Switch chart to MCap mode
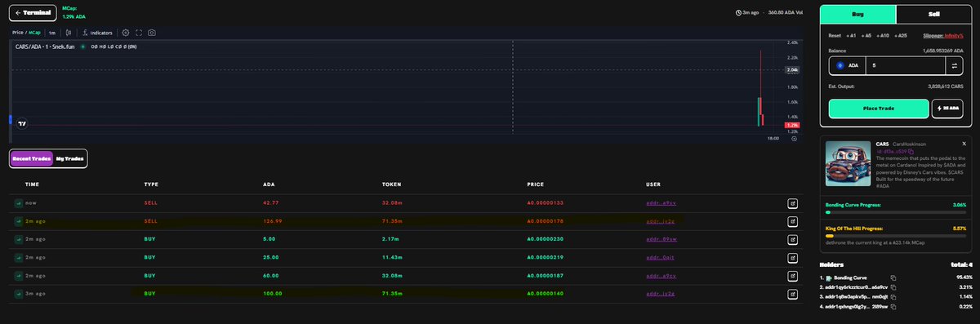 click(x=35, y=33)
